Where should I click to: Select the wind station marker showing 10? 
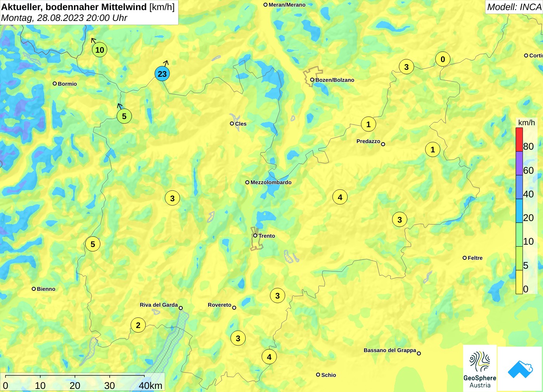pos(100,50)
